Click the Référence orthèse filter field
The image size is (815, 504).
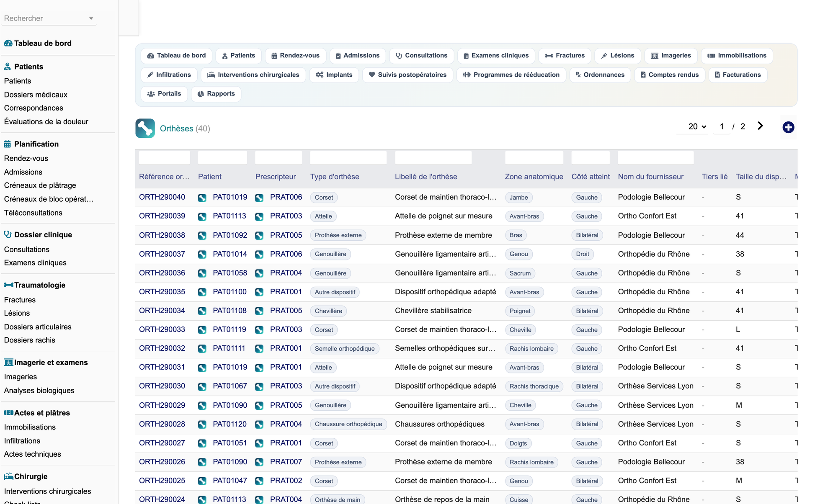point(164,158)
